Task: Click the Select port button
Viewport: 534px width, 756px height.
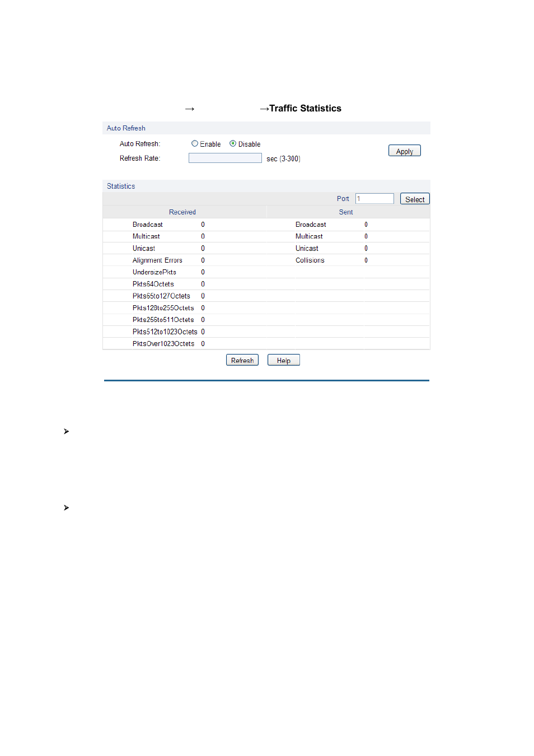Action: coord(415,199)
